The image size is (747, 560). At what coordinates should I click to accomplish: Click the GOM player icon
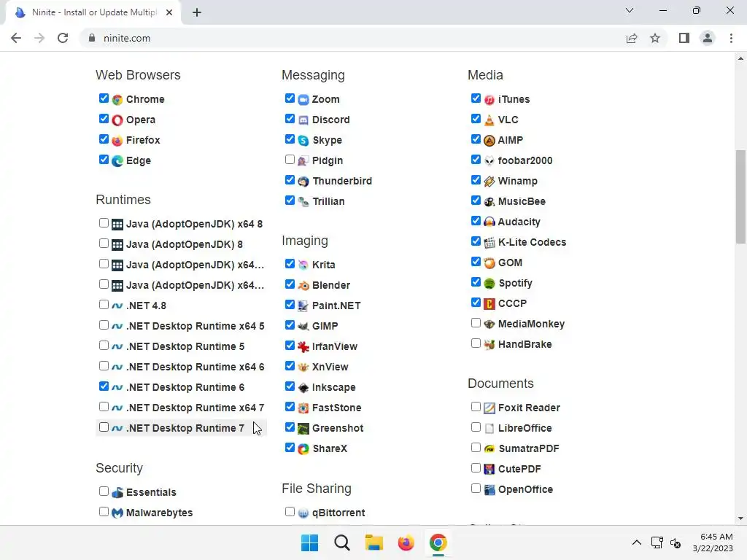(x=489, y=262)
